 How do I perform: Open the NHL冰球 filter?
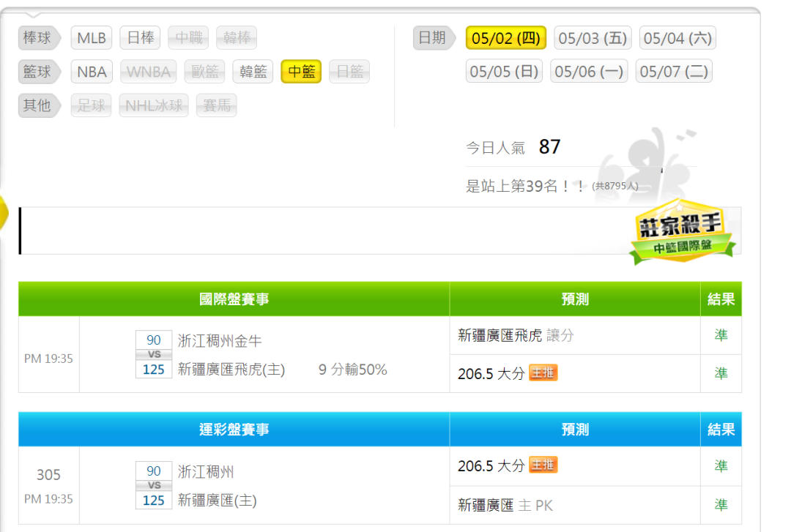click(154, 105)
